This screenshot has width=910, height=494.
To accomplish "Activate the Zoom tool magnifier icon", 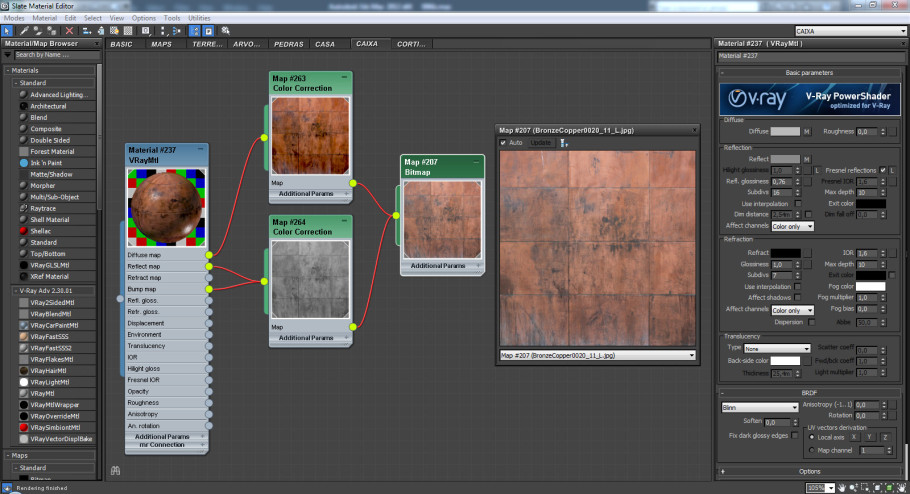I will [854, 488].
